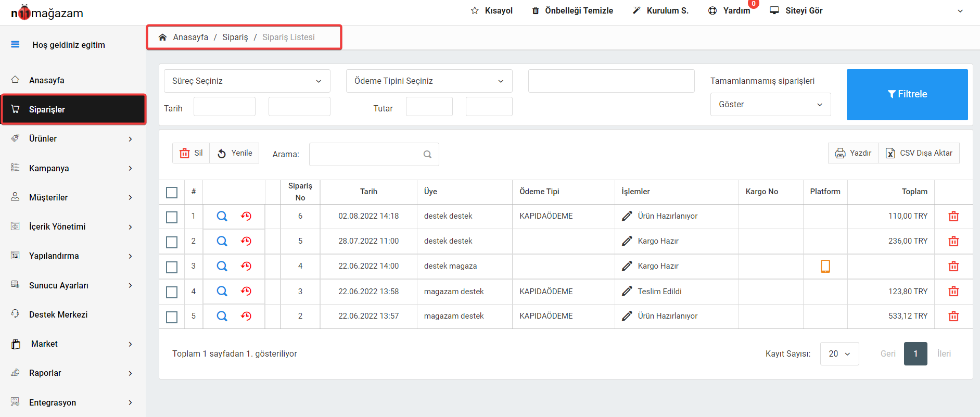
Task: View details of order number 2
Action: (x=222, y=316)
